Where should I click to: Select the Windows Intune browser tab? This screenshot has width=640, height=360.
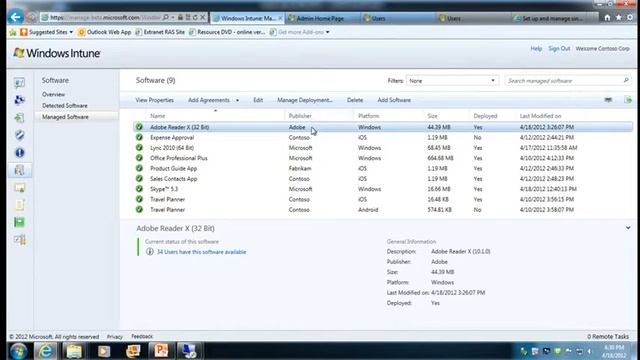click(248, 18)
